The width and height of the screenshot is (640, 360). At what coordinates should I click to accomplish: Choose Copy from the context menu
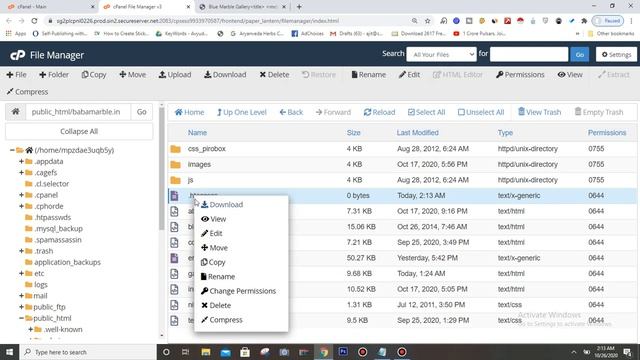213,262
